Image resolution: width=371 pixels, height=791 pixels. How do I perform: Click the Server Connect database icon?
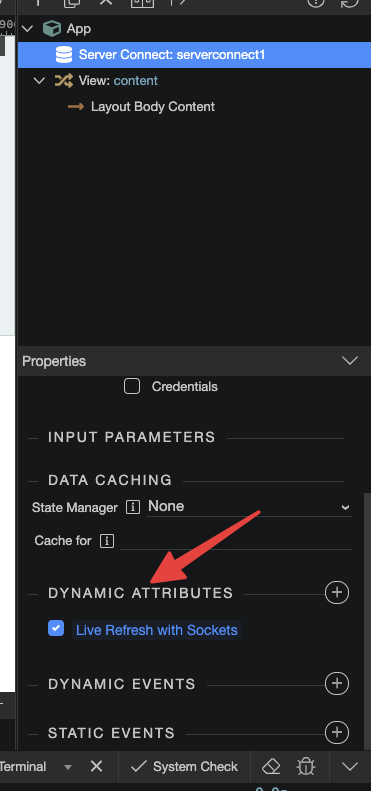click(x=64, y=55)
